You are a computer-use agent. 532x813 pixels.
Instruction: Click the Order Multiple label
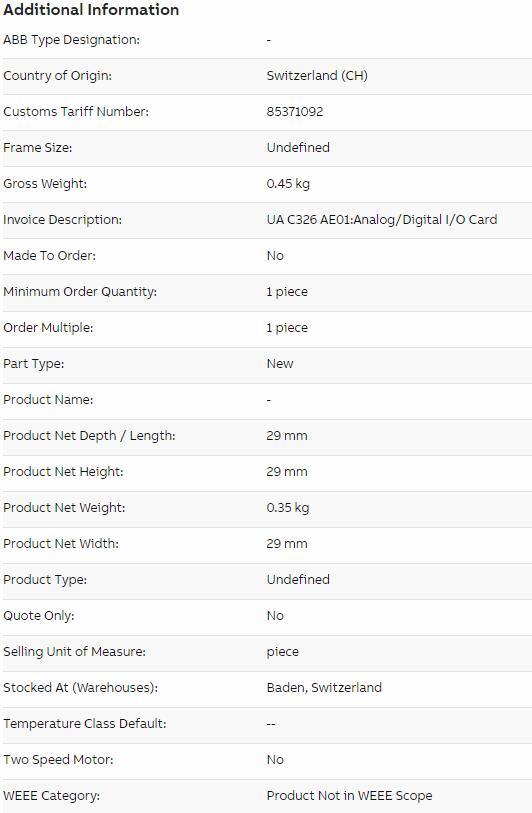[x=48, y=328]
